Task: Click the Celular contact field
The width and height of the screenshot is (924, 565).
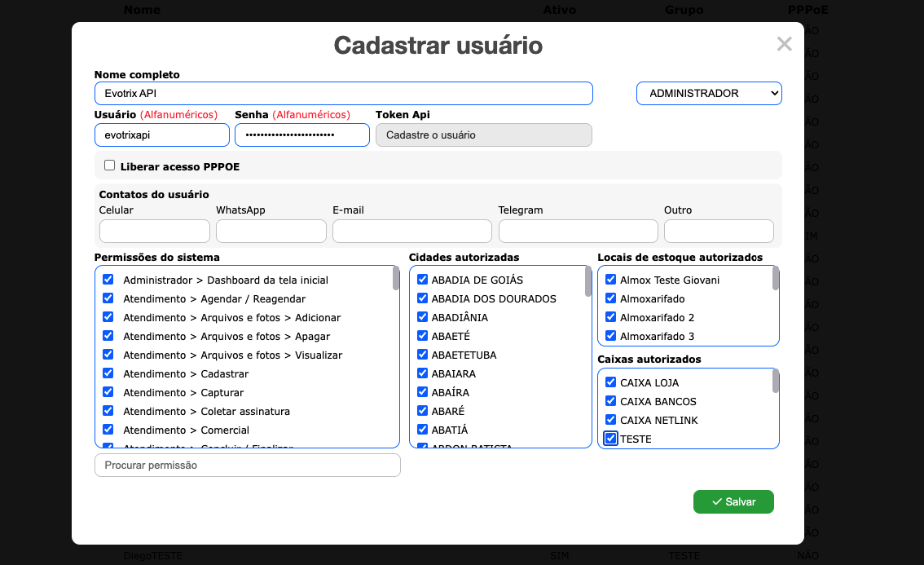Action: (154, 232)
